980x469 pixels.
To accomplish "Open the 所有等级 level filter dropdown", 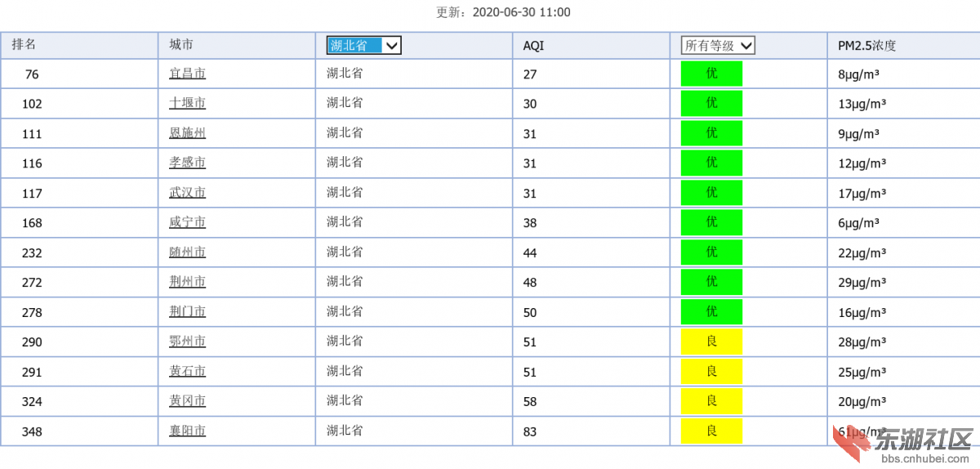I will (x=718, y=46).
